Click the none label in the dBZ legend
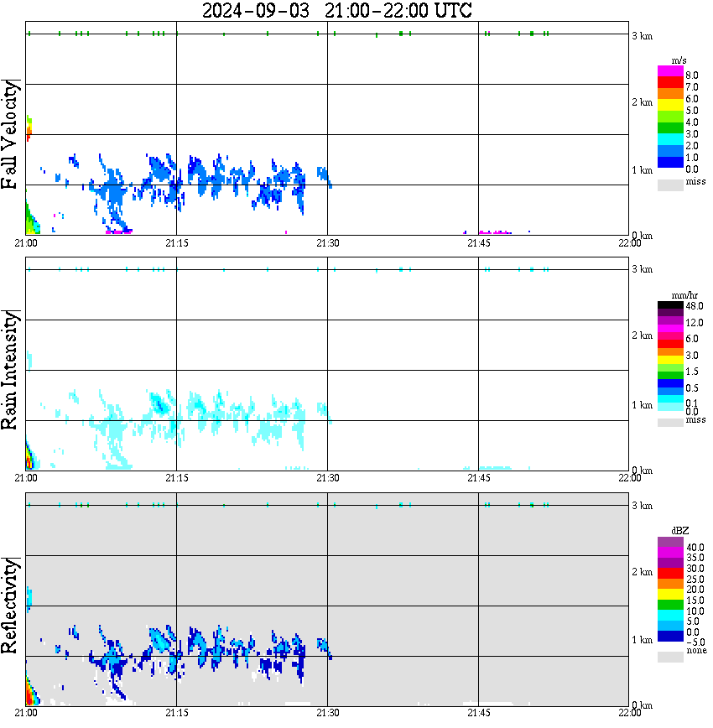Image resolution: width=713 pixels, height=728 pixels. pos(696,650)
